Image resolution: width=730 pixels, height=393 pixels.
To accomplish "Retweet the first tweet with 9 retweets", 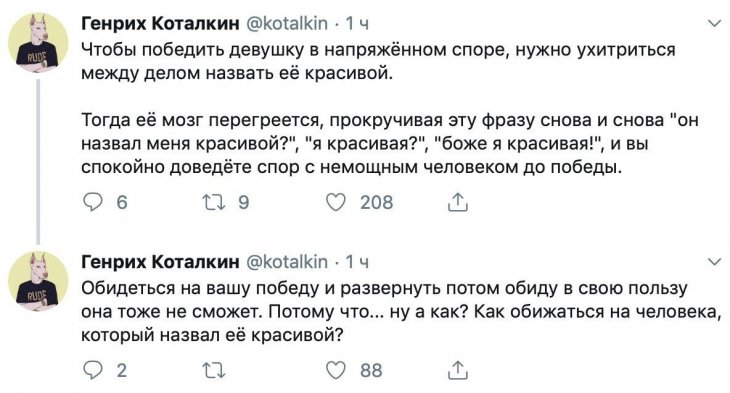I will pos(214,203).
